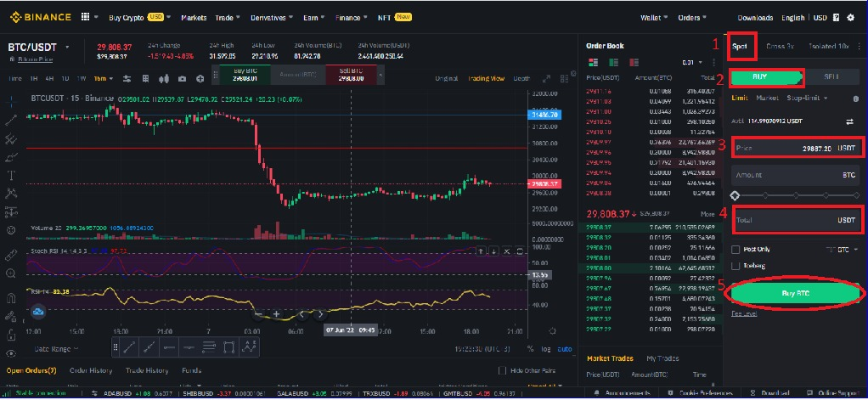Expand the Orders dropdown
Screen dimensions: 868x400
[x=692, y=18]
